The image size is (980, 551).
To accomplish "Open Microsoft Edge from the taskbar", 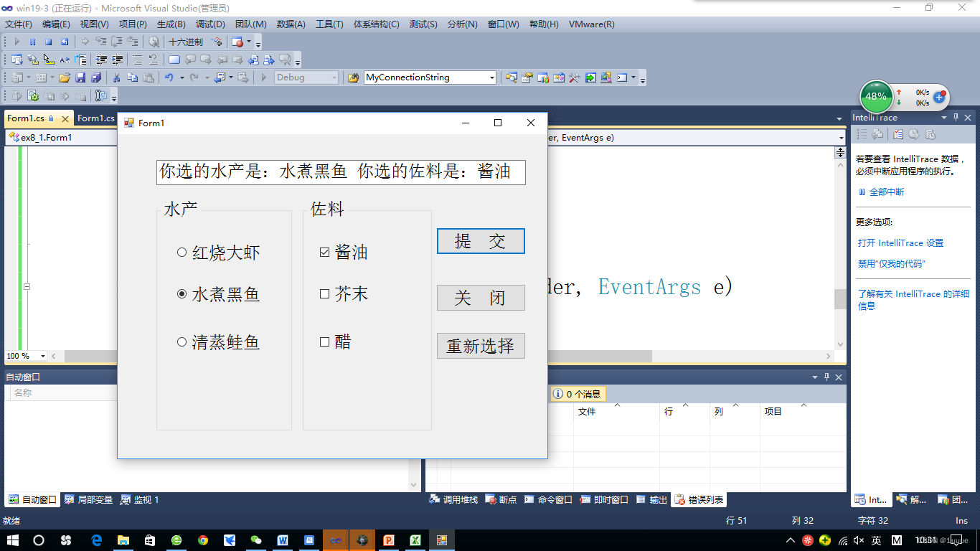I will click(96, 540).
